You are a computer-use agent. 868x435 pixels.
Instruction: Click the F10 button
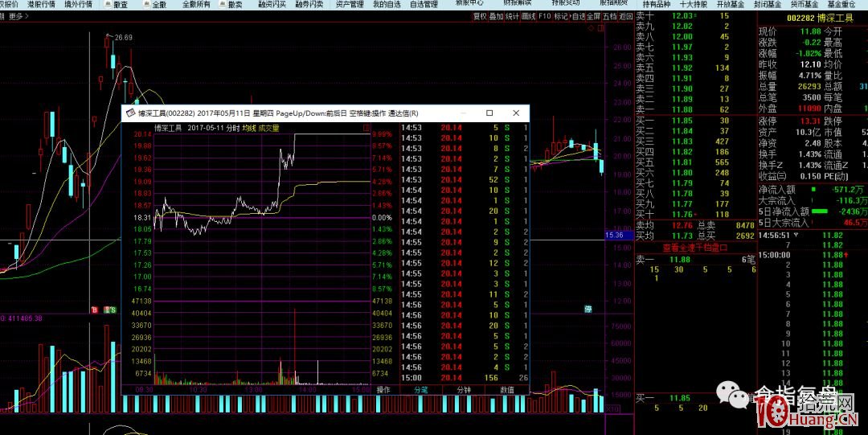[x=545, y=17]
